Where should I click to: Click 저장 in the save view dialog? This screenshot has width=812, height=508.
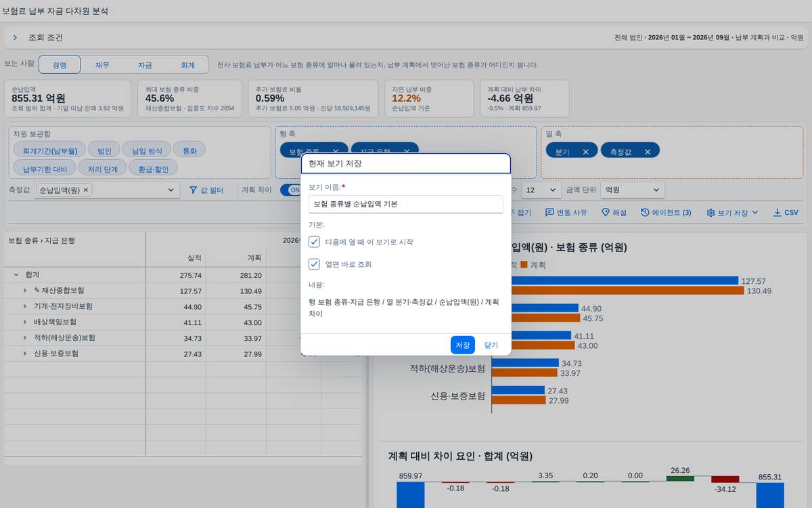point(463,345)
